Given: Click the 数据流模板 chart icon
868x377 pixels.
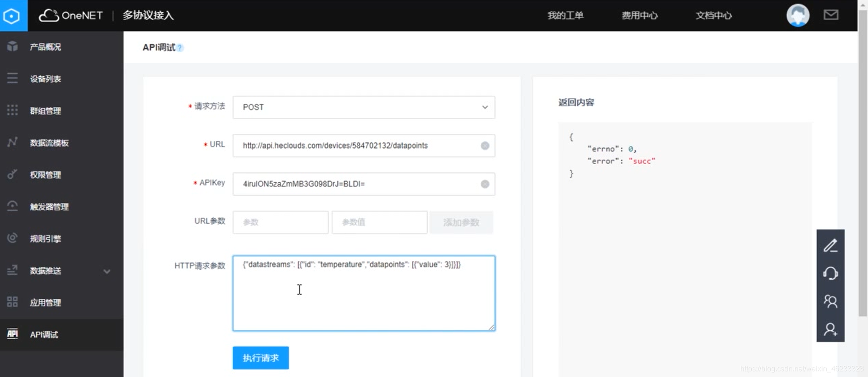Looking at the screenshot, I should pos(12,142).
